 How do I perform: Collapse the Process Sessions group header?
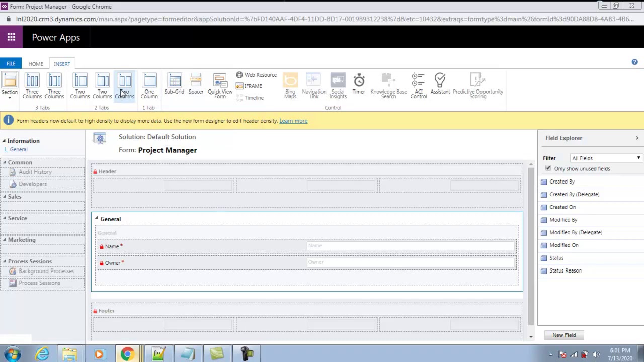(4, 261)
